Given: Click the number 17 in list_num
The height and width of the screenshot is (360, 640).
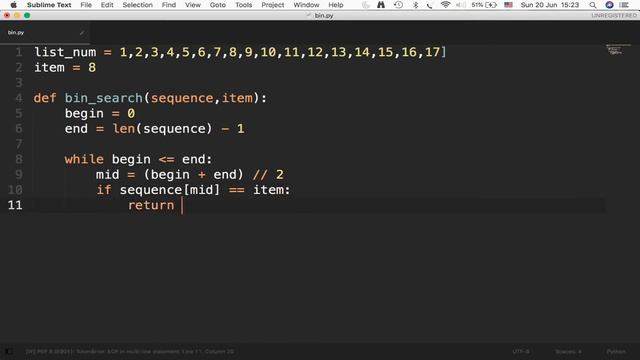Looking at the screenshot, I should click(433, 52).
